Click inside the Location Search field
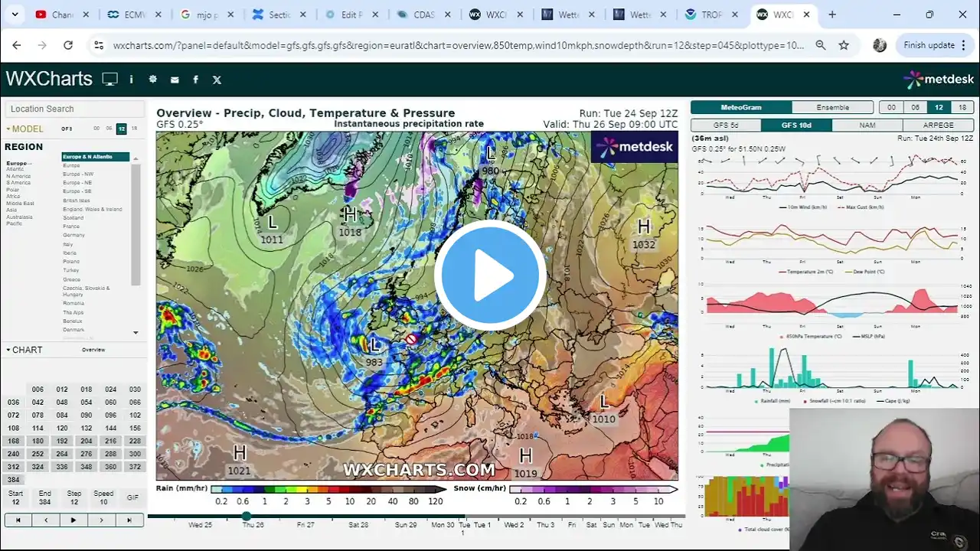Image resolution: width=980 pixels, height=551 pixels. coord(74,109)
